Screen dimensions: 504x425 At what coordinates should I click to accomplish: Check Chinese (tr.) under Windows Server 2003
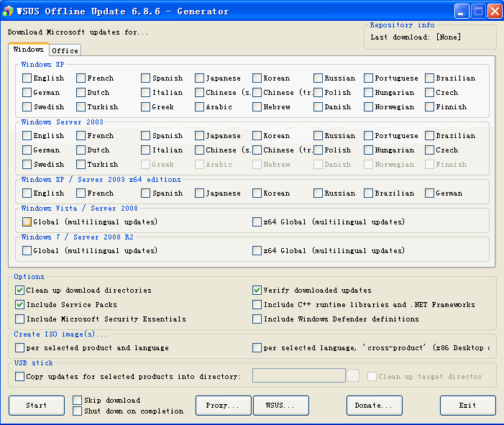pyautogui.click(x=257, y=150)
